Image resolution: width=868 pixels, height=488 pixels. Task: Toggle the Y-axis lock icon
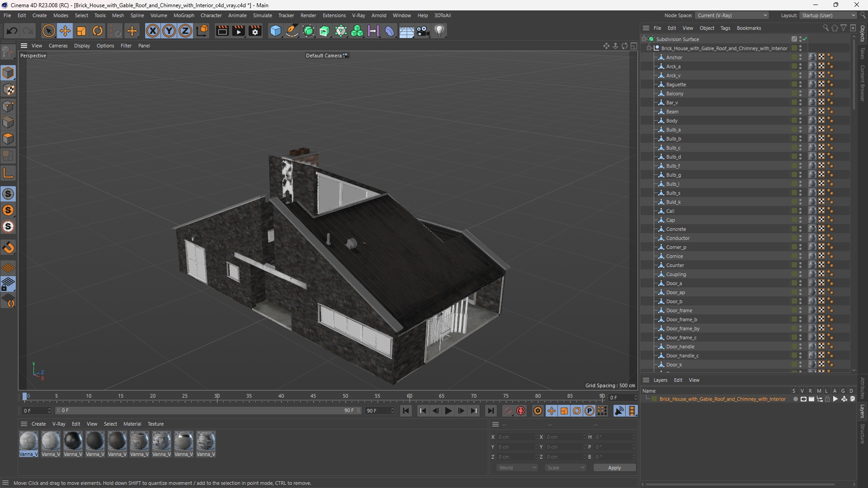[169, 31]
